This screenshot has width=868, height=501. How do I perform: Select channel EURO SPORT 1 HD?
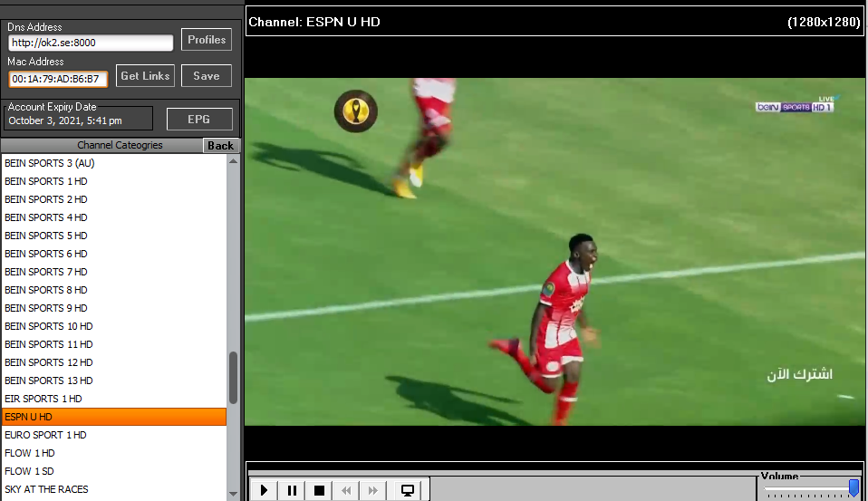click(x=114, y=435)
